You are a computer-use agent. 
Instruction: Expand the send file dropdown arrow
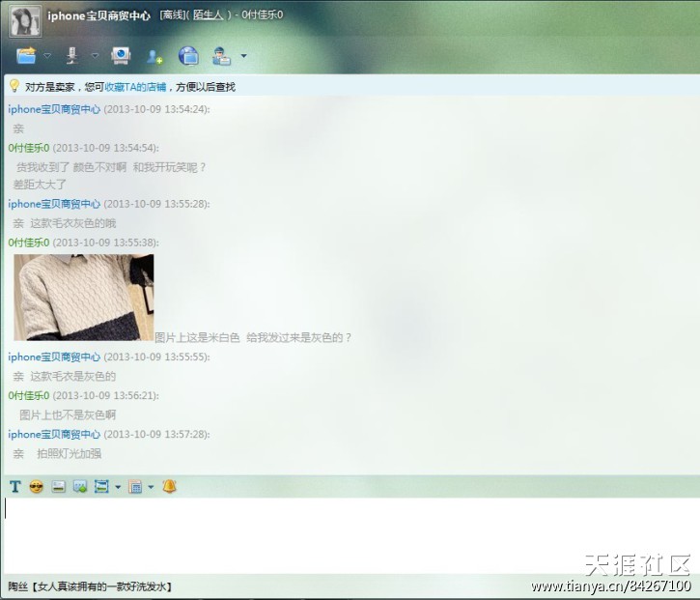[47, 56]
